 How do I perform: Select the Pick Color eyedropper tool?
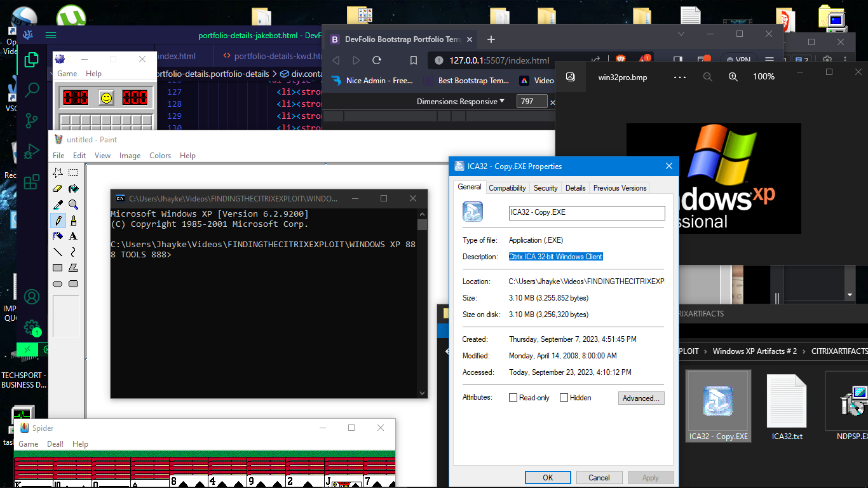point(58,205)
